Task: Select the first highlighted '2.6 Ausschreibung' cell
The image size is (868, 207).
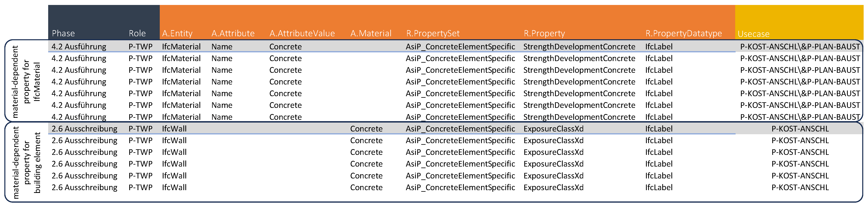Action: coord(84,129)
